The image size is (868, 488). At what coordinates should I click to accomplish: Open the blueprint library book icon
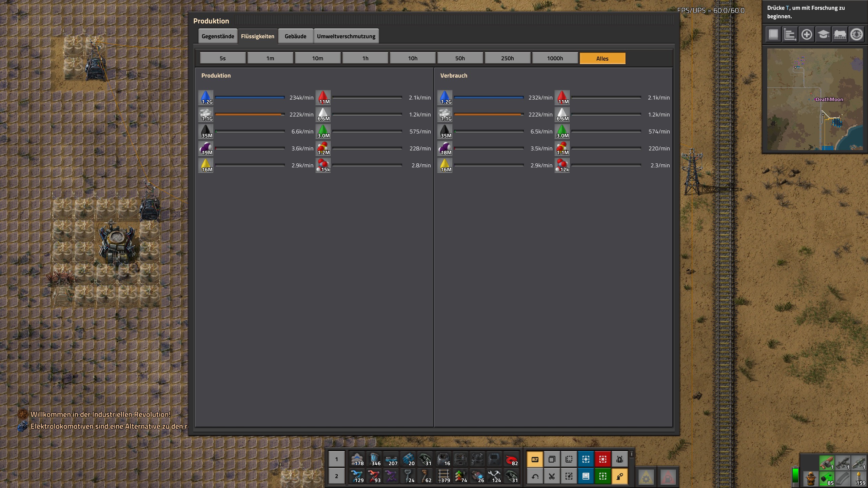pos(773,34)
